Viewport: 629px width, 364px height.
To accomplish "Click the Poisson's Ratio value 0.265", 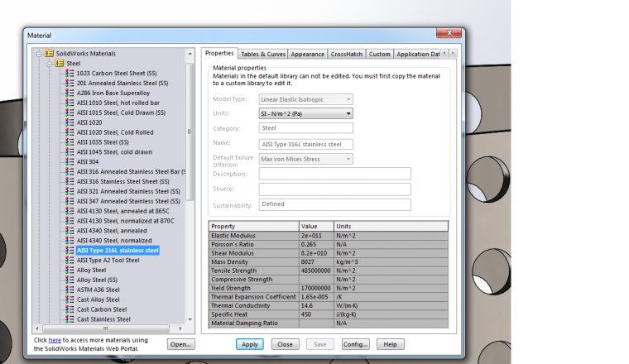I will coord(316,245).
